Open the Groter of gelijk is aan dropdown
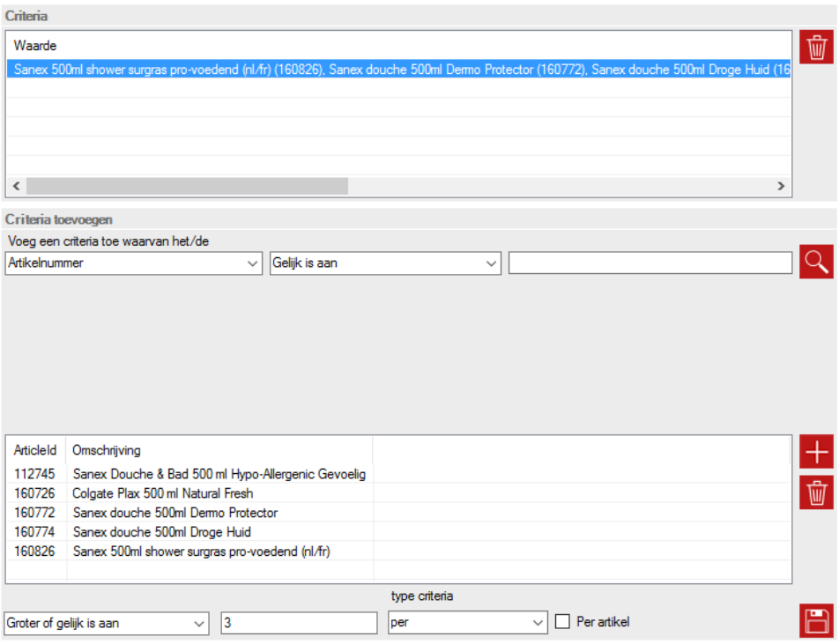 106,623
